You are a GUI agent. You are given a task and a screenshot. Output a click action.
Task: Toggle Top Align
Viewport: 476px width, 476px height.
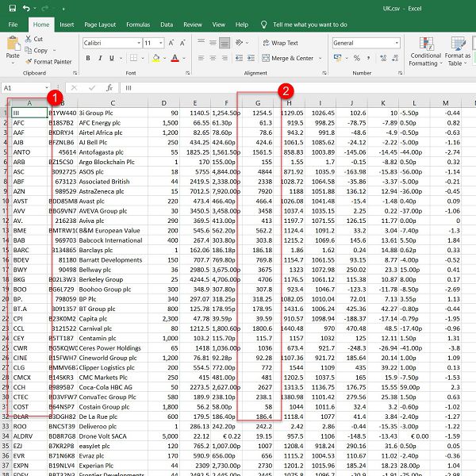pyautogui.click(x=201, y=41)
